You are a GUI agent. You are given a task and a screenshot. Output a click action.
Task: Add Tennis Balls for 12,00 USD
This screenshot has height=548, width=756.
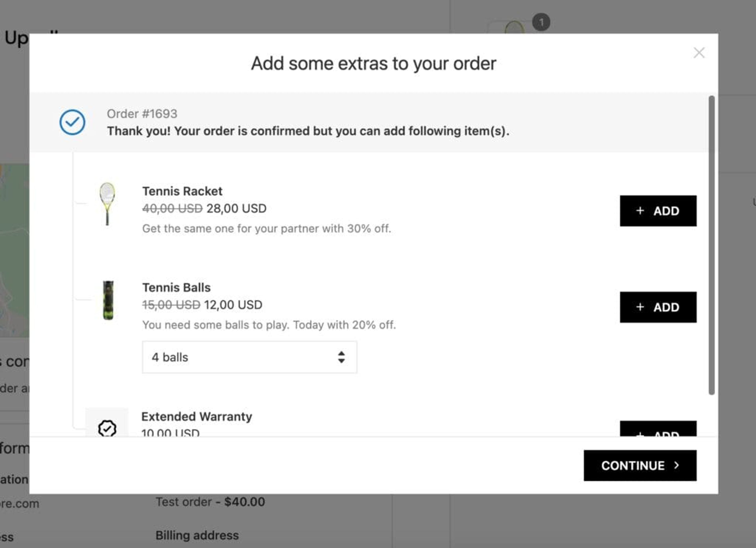click(x=658, y=307)
